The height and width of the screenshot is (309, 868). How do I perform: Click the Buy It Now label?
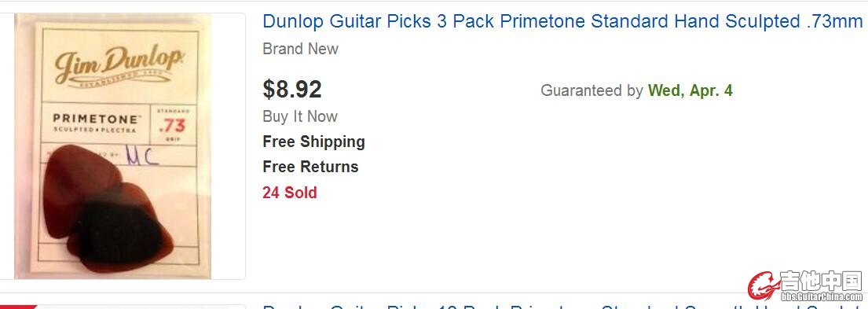click(x=299, y=116)
